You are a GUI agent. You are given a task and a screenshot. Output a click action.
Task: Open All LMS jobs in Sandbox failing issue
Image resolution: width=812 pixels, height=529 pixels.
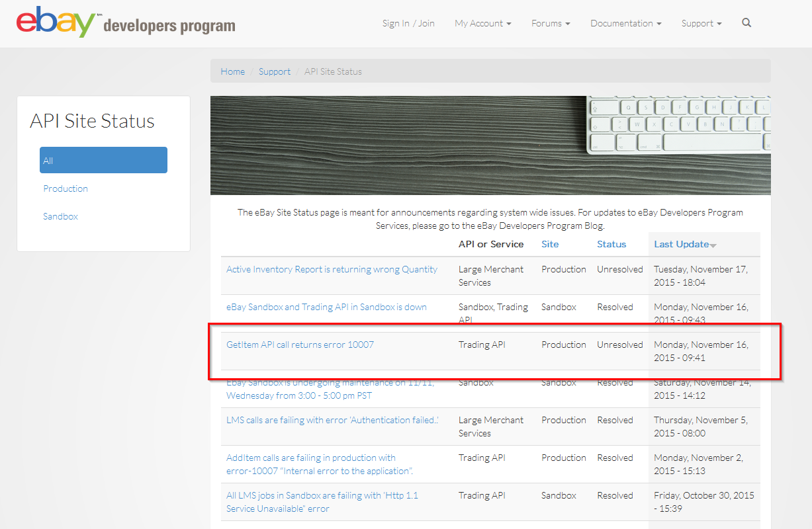tap(322, 502)
